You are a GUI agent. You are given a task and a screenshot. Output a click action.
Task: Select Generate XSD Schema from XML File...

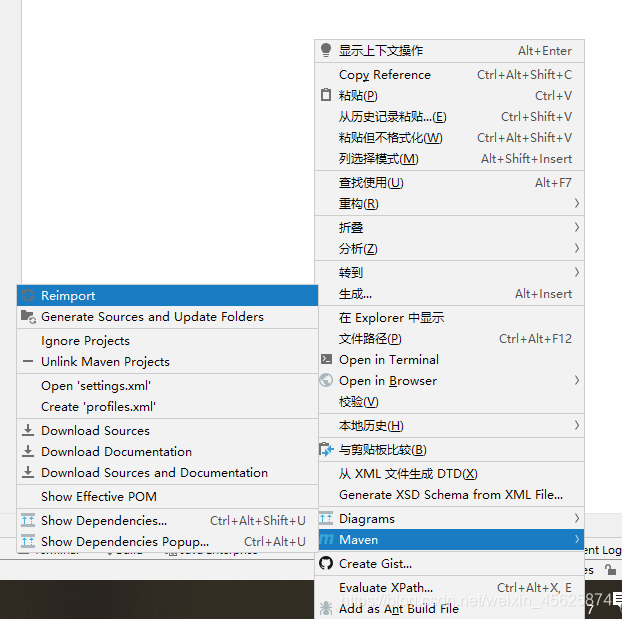[449, 494]
